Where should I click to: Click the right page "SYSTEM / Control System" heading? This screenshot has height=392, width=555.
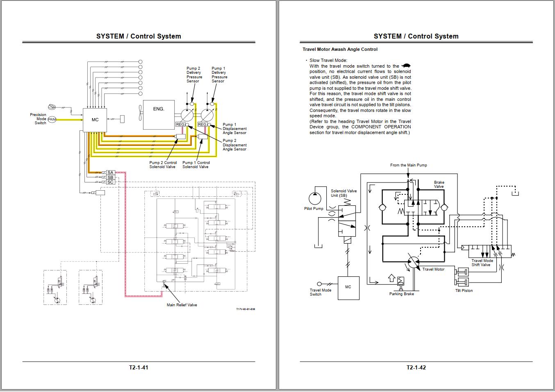click(x=416, y=36)
